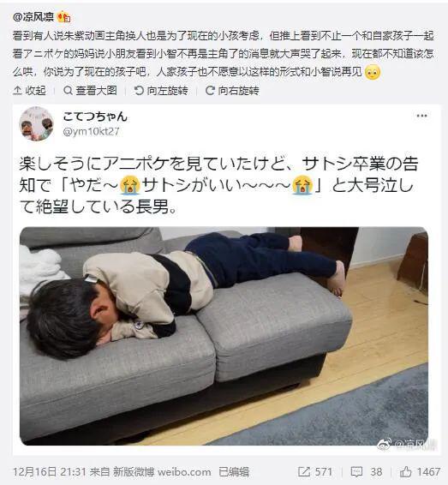This screenshot has width=448, height=485.
Task: Collapse the image with 收起
Action: 29,90
